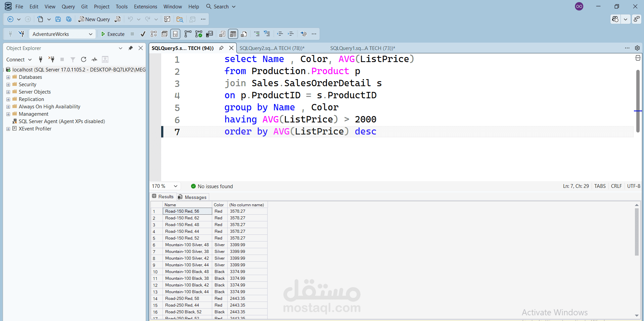Image resolution: width=644 pixels, height=321 pixels.
Task: Expand the Replication node
Action: coord(8,99)
